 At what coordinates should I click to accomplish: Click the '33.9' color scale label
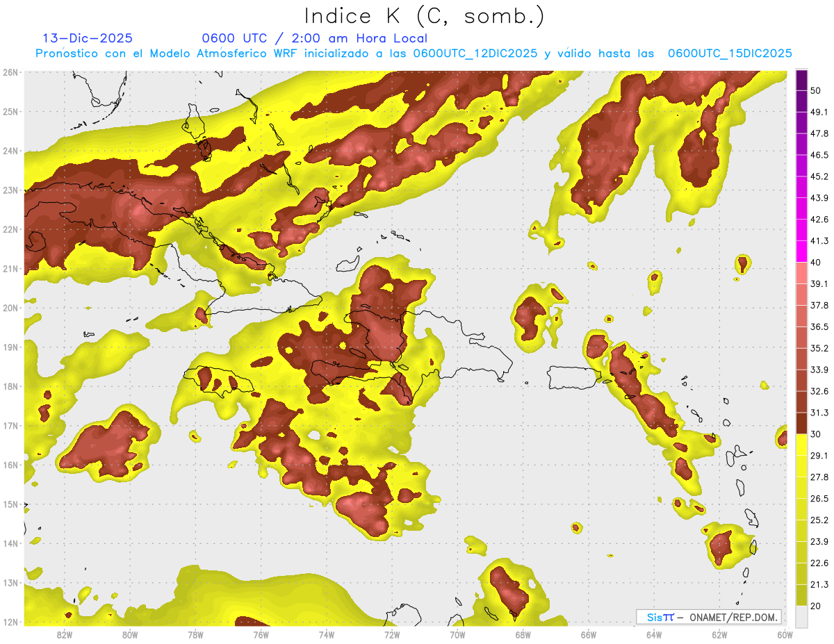tap(819, 370)
